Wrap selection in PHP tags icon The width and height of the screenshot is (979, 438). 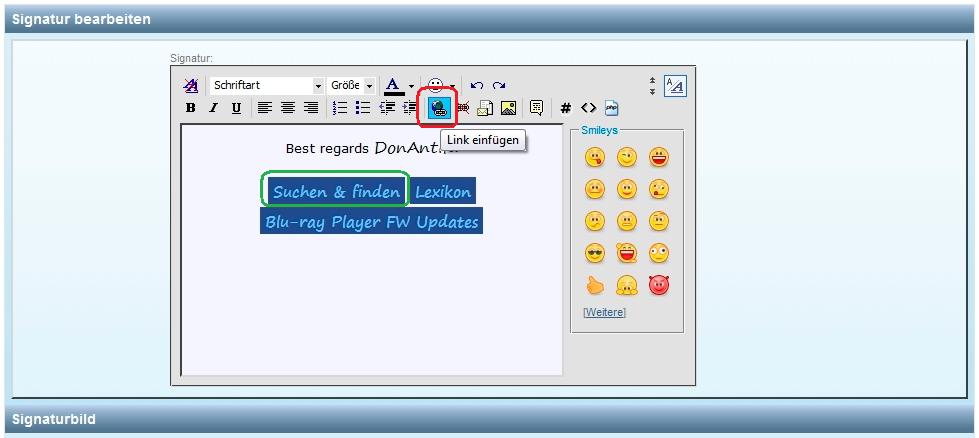pyautogui.click(x=612, y=108)
